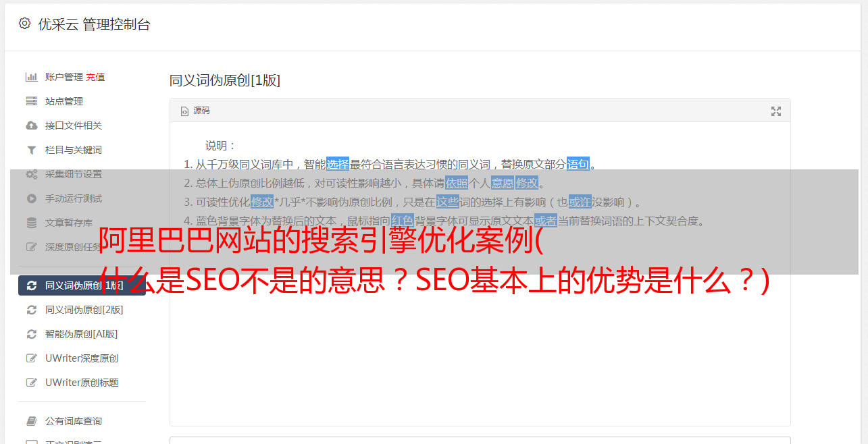Click the filter funnel icon for 栏目与关键词
The image size is (868, 444).
[x=31, y=150]
